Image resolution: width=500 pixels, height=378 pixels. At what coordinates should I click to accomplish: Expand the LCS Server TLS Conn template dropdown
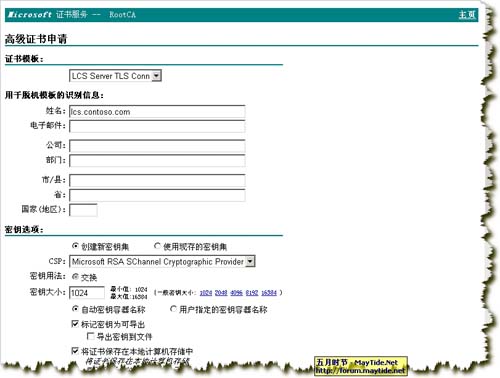pos(115,76)
